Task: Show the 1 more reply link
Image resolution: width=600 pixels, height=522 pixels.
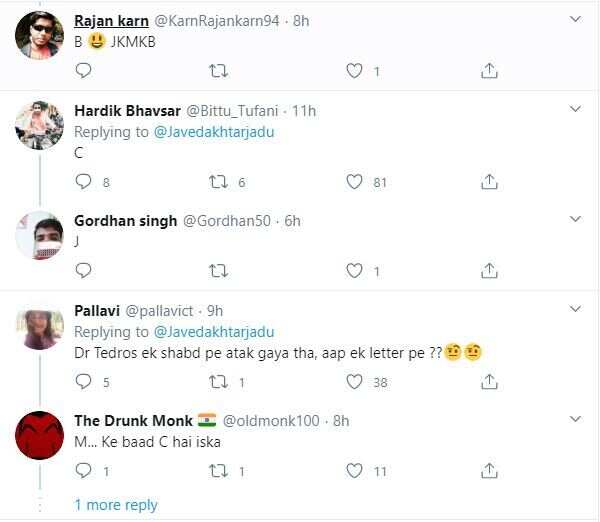Action: click(116, 505)
